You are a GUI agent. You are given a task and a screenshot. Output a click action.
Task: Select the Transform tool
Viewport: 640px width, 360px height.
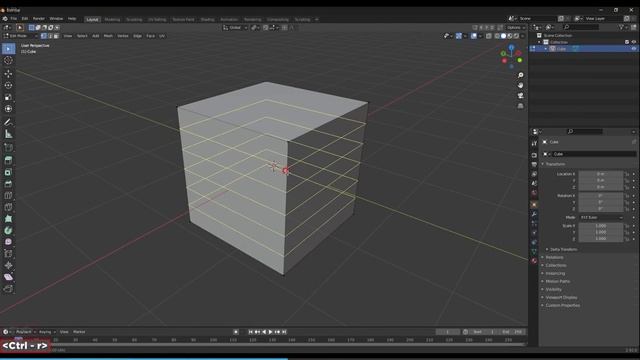click(8, 109)
